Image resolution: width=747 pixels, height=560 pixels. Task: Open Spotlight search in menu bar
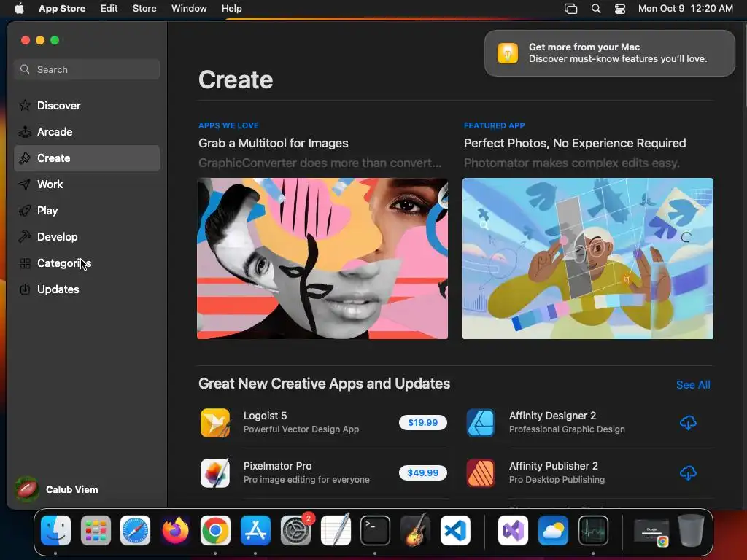point(595,8)
